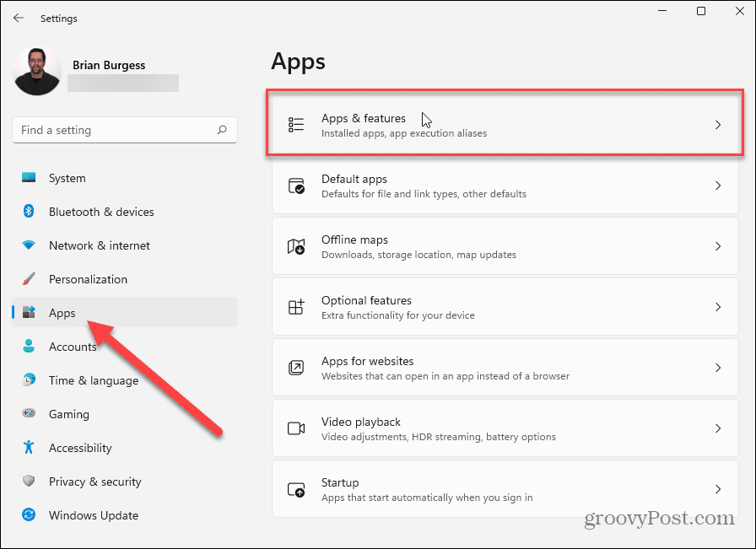Click the search magnifier icon
Image resolution: width=756 pixels, height=549 pixels.
point(222,130)
